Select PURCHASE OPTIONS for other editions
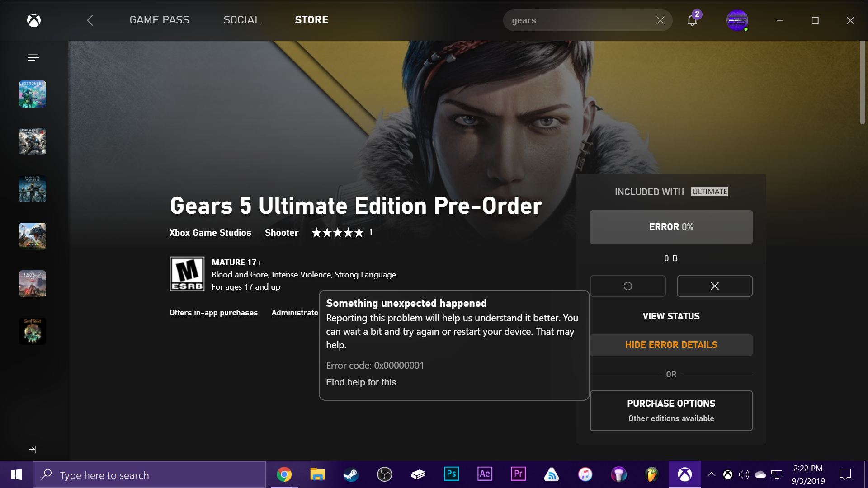 point(671,410)
